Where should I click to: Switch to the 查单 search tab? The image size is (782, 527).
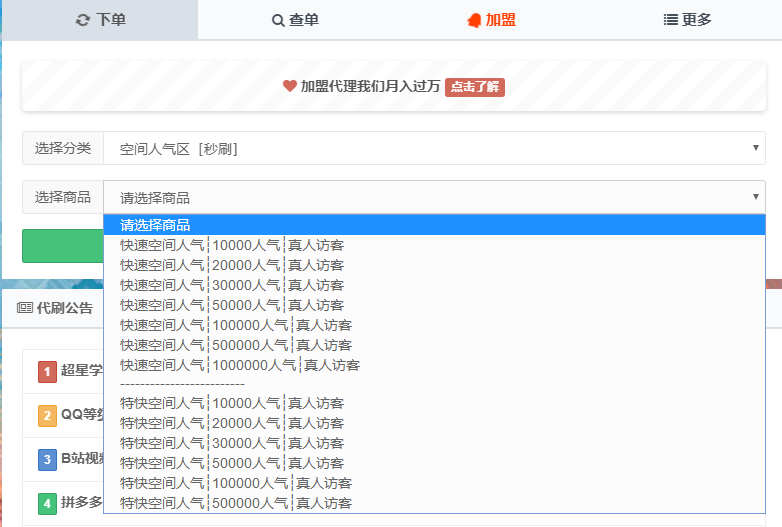coord(295,20)
